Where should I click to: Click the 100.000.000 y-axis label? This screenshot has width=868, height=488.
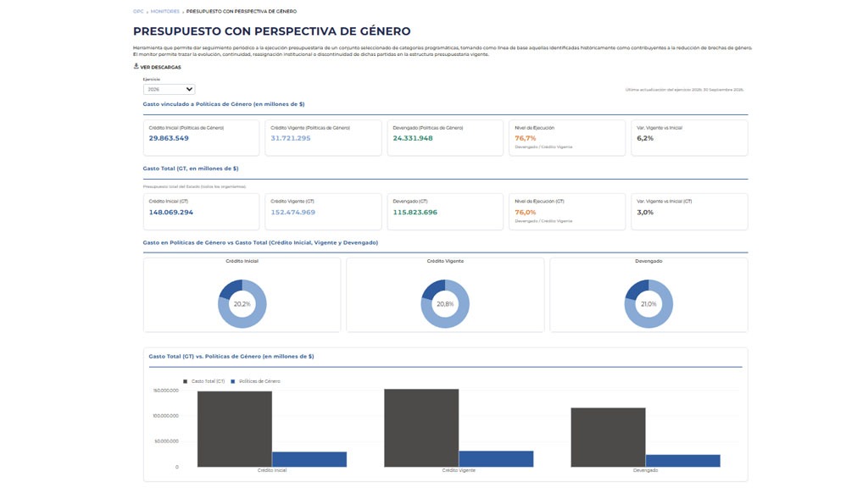click(166, 416)
